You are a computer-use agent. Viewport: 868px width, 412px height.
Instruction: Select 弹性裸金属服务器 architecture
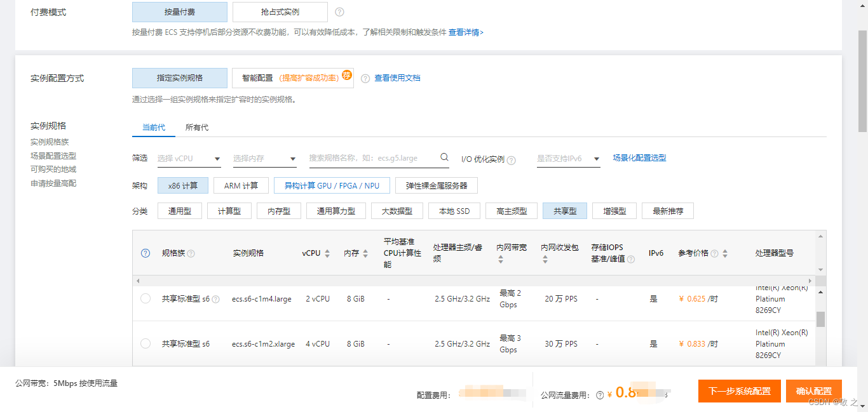click(437, 186)
